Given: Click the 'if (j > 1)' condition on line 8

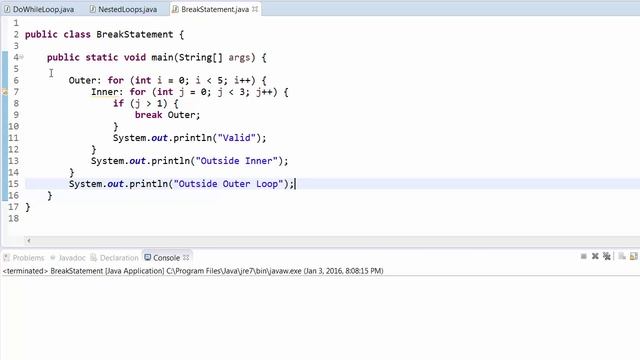Looking at the screenshot, I should click(140, 103).
